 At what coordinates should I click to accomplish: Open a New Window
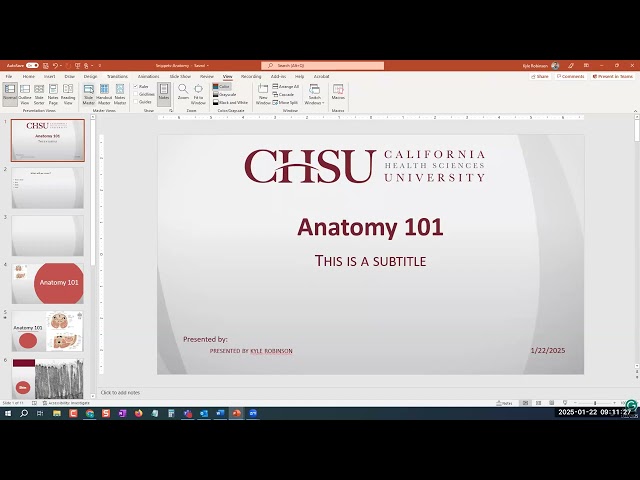coord(263,94)
